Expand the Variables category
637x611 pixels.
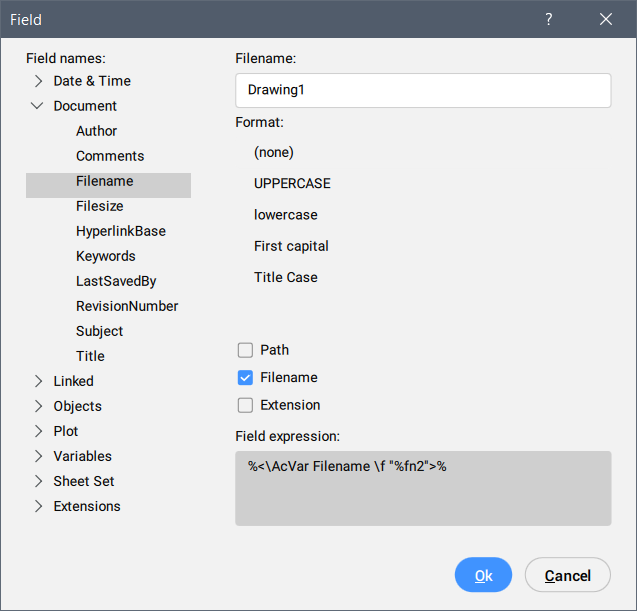point(38,456)
